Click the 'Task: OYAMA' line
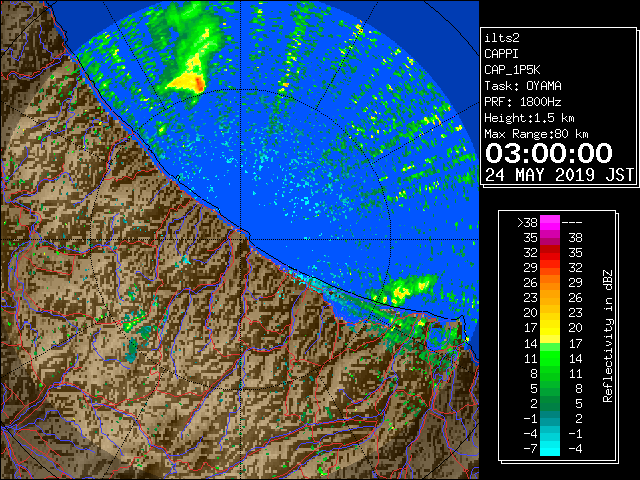 click(x=523, y=86)
